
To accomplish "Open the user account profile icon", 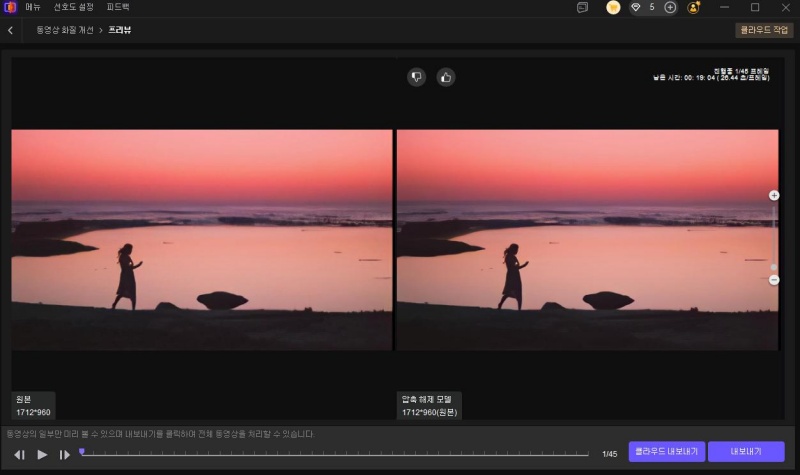I will click(693, 7).
